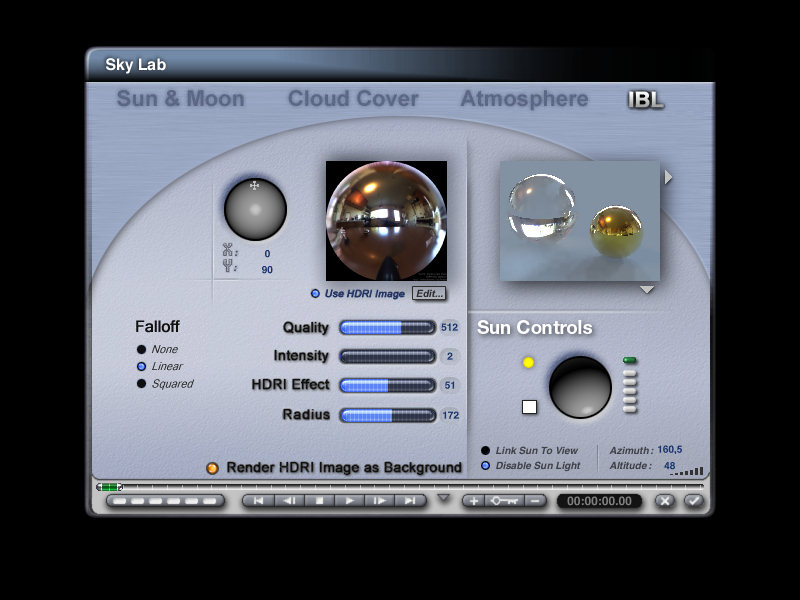
Task: Select Falloff None option
Action: pyautogui.click(x=158, y=349)
